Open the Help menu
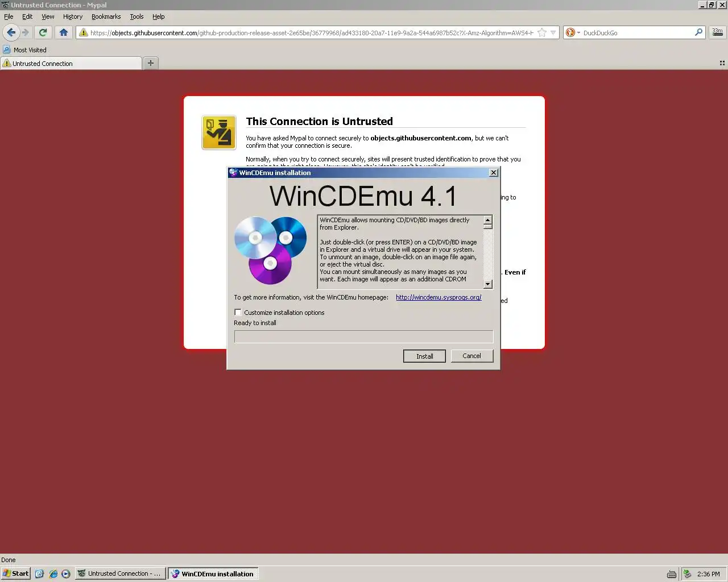 159,16
